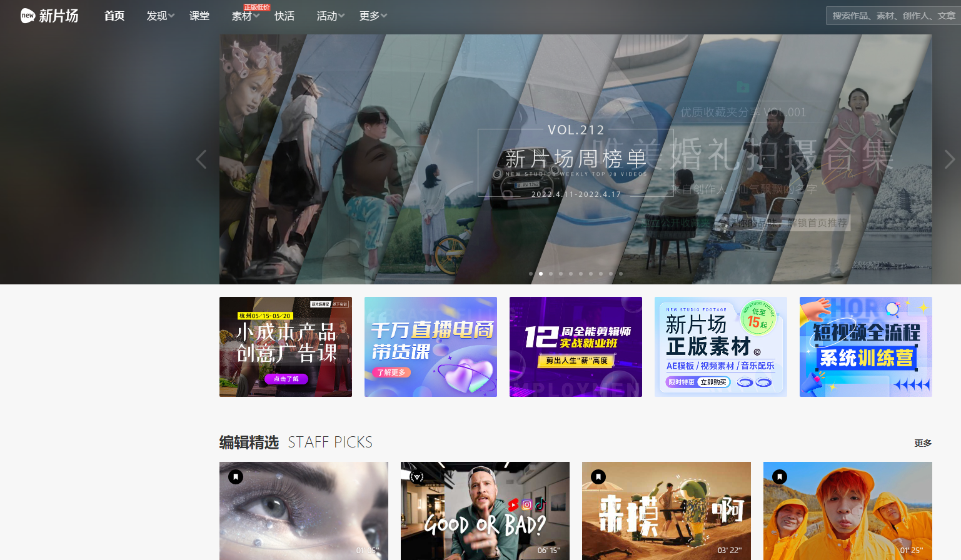Click the next carousel arrow
The width and height of the screenshot is (961, 560).
coord(948,159)
